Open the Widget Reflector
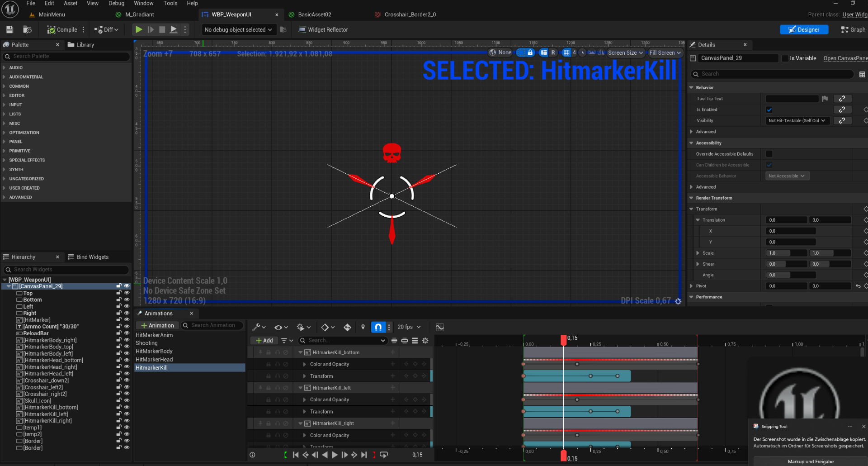 pos(323,30)
